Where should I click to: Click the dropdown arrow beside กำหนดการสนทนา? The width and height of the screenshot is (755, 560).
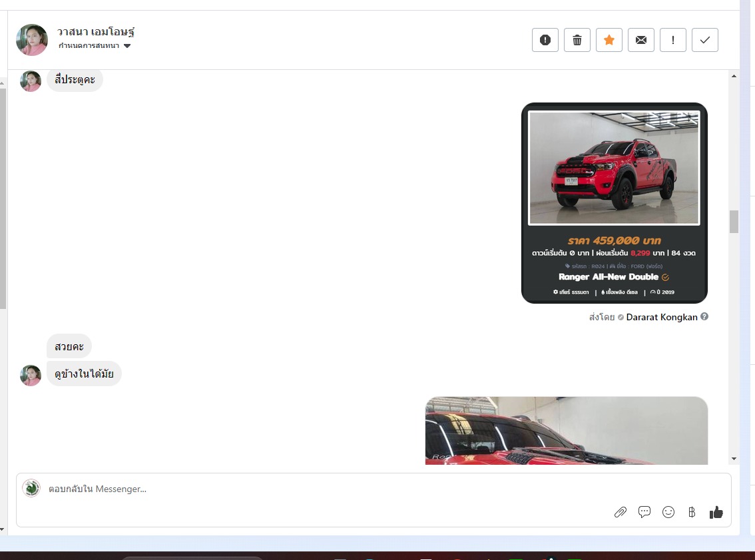127,46
